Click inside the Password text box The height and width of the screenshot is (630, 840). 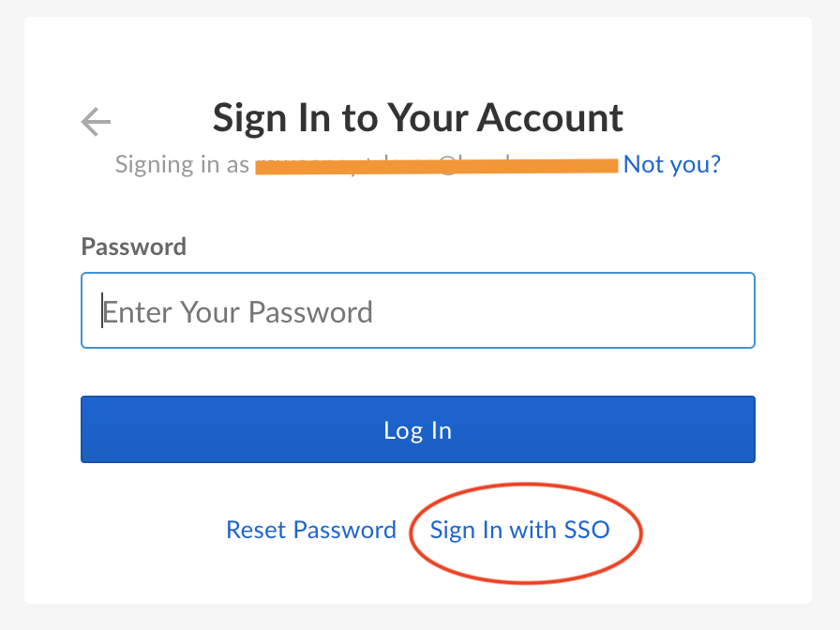(x=418, y=310)
